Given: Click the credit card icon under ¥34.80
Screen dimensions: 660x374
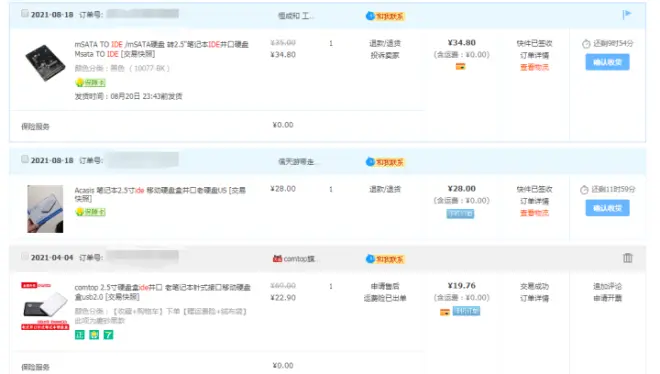Looking at the screenshot, I should [x=460, y=66].
